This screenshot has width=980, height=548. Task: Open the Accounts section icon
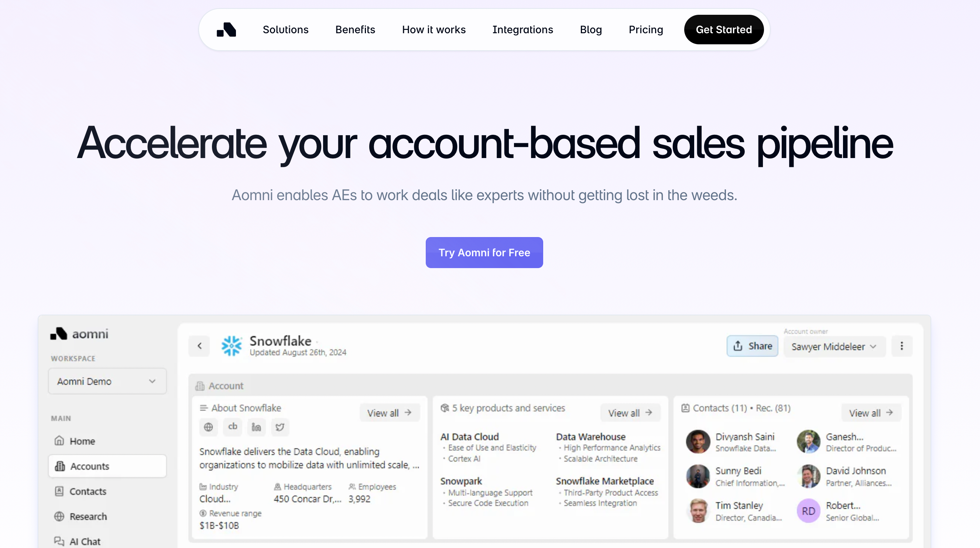coord(60,466)
